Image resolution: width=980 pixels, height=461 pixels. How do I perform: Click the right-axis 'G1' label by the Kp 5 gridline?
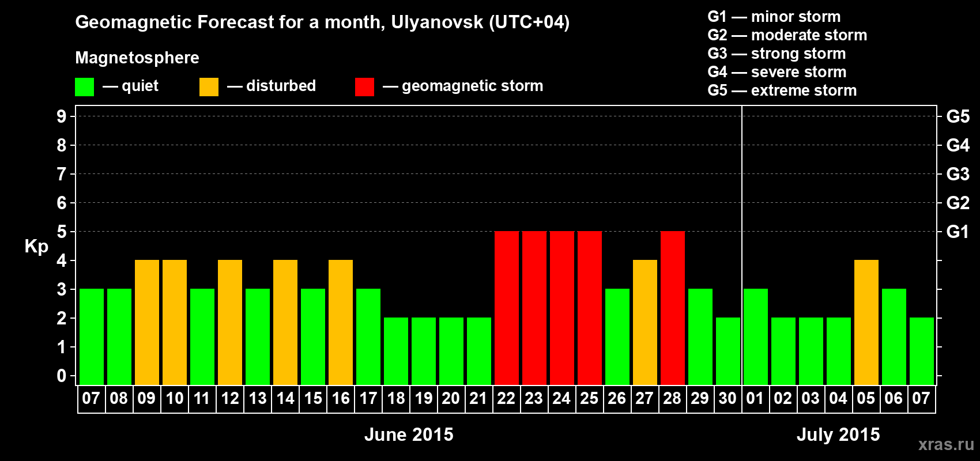(958, 232)
